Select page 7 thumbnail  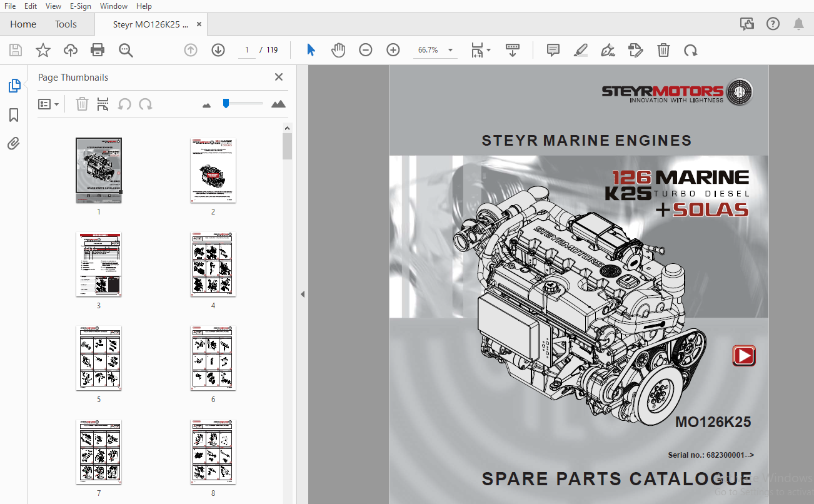[x=99, y=451]
